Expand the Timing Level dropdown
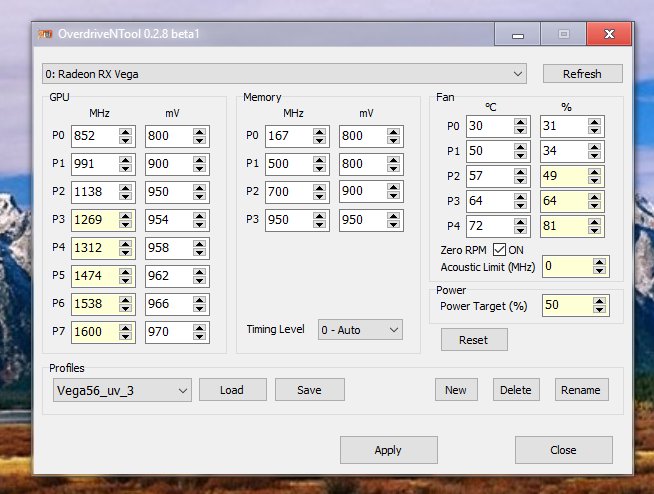 [360, 330]
